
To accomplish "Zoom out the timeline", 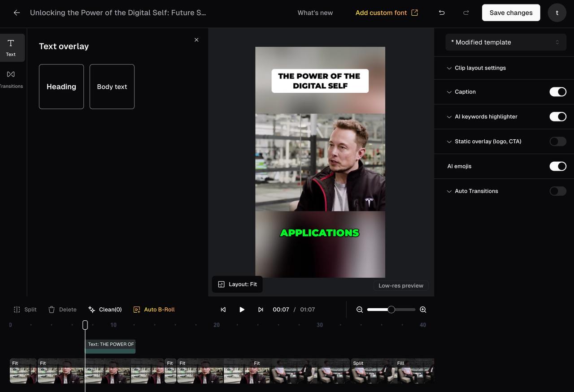I will pos(360,310).
